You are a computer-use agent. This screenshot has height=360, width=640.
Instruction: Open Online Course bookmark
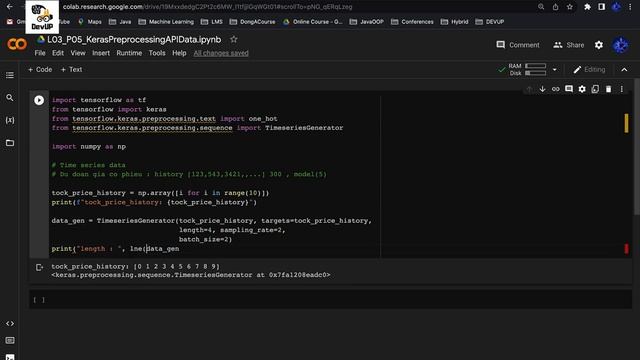pyautogui.click(x=313, y=22)
